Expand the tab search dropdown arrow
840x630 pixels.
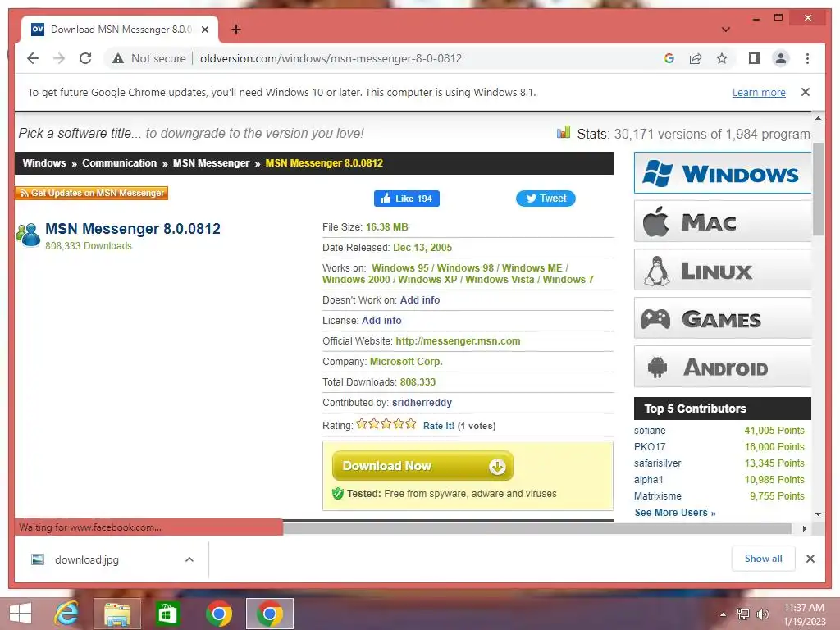click(x=726, y=30)
